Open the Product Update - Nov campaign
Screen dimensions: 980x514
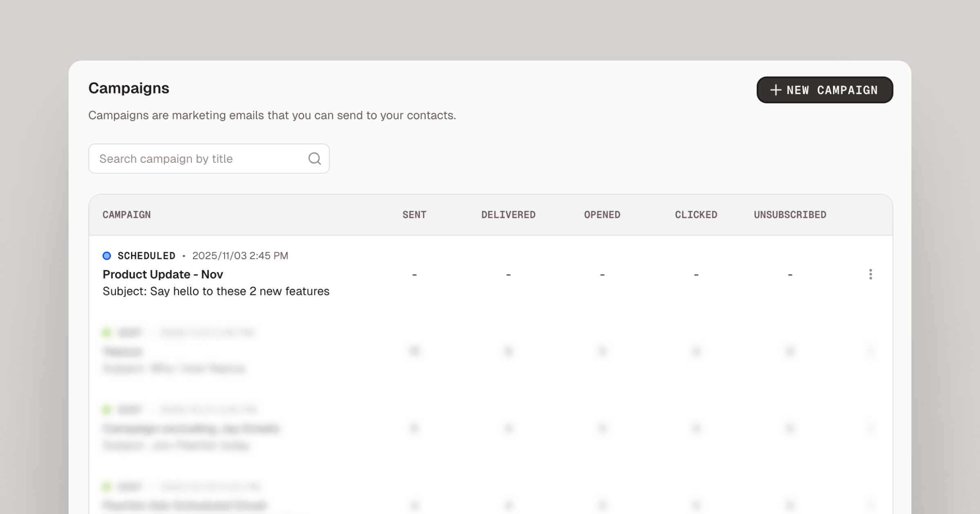pos(163,274)
